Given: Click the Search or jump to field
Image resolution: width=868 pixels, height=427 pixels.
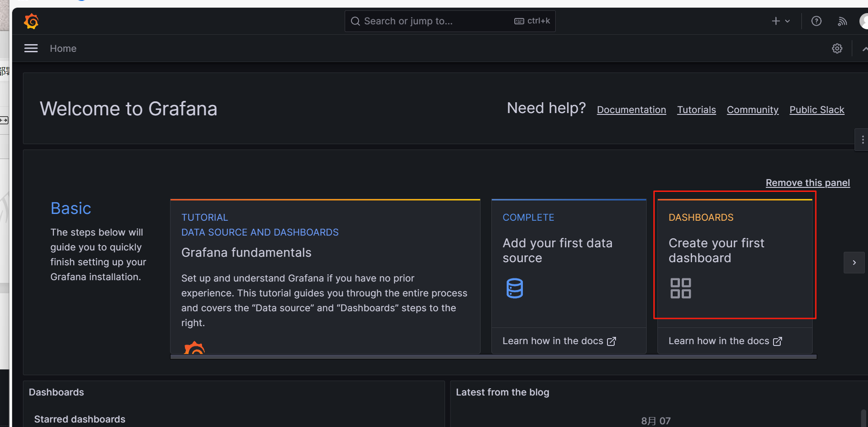Looking at the screenshot, I should [x=450, y=21].
